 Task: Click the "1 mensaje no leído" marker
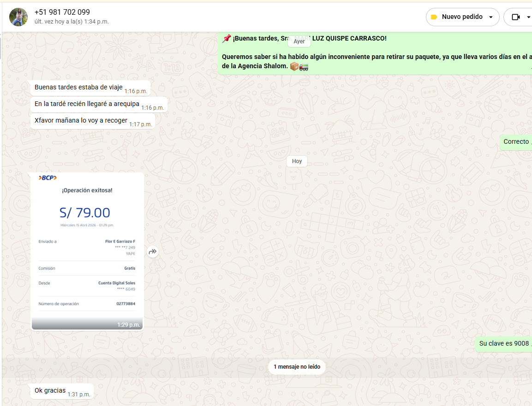coord(297,367)
